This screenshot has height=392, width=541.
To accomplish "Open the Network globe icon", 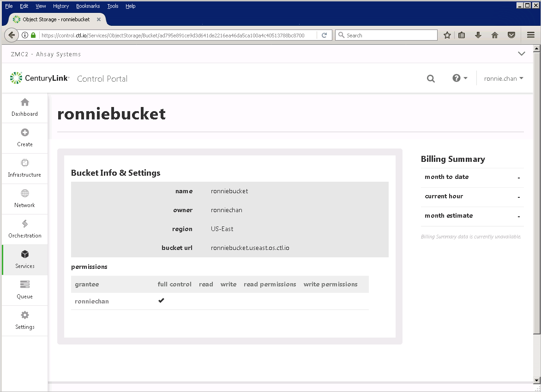I will click(24, 193).
